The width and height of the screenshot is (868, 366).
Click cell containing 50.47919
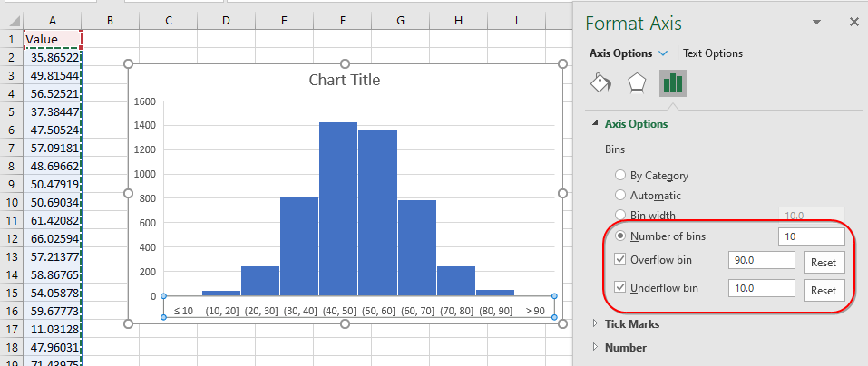pyautogui.click(x=53, y=184)
